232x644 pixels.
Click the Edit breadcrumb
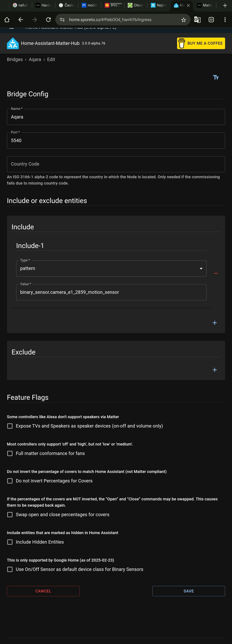click(51, 60)
